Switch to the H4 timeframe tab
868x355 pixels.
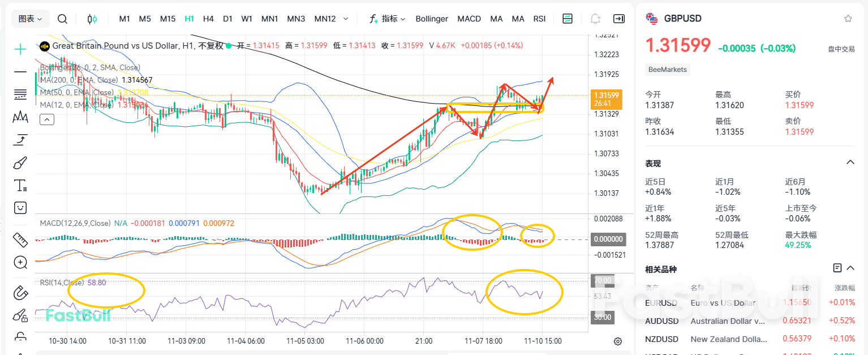[208, 18]
